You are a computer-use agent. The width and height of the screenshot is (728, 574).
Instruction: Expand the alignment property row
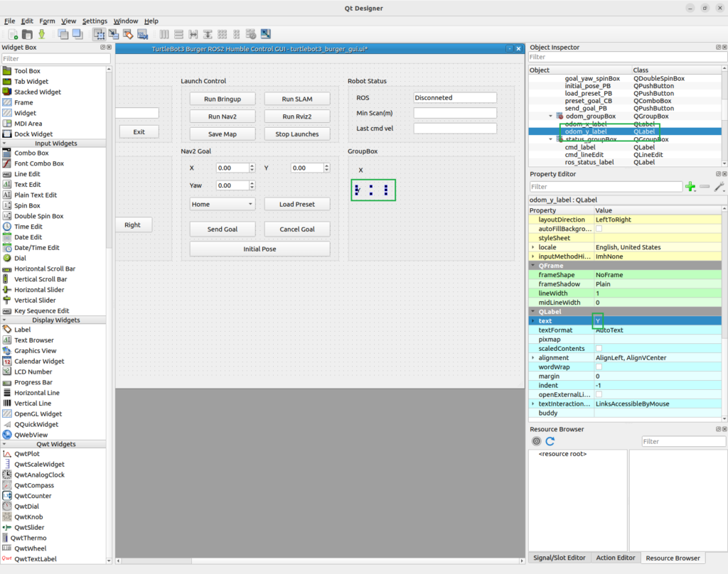(x=533, y=357)
